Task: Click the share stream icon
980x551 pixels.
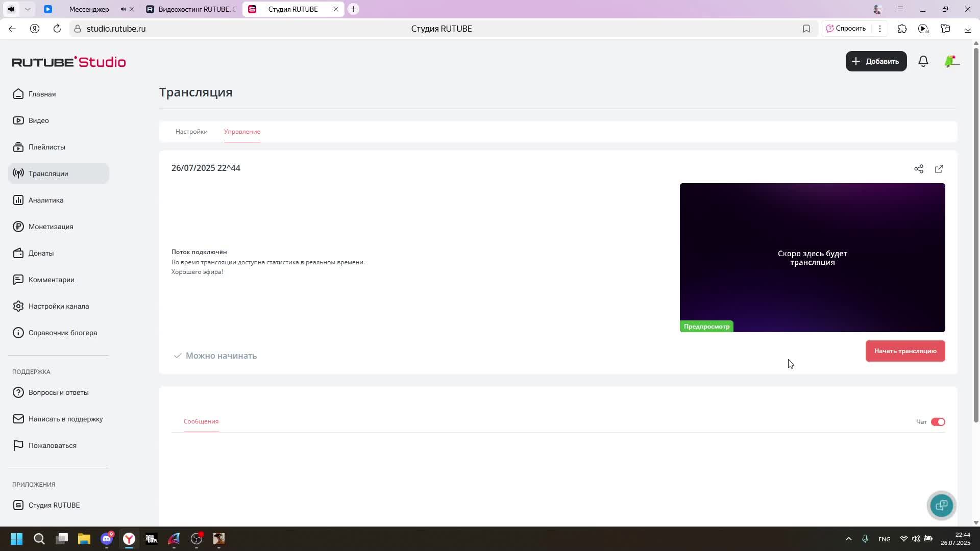Action: coord(918,169)
